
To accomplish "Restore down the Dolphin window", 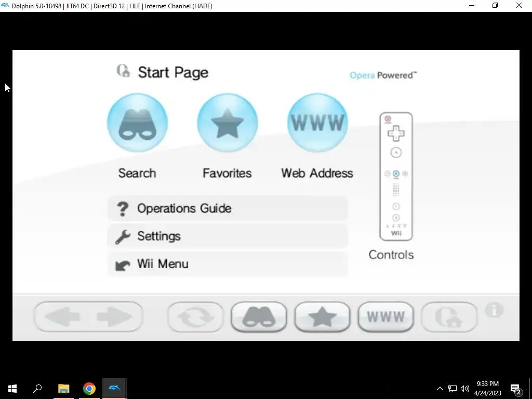I will [x=495, y=5].
